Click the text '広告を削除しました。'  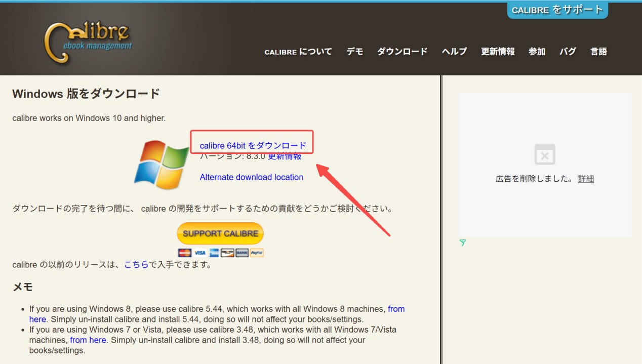(x=536, y=179)
